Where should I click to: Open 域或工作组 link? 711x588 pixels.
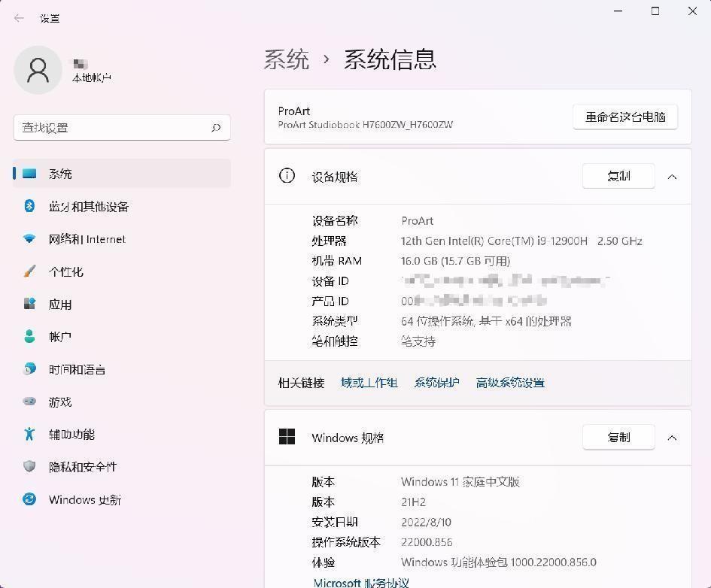point(369,383)
